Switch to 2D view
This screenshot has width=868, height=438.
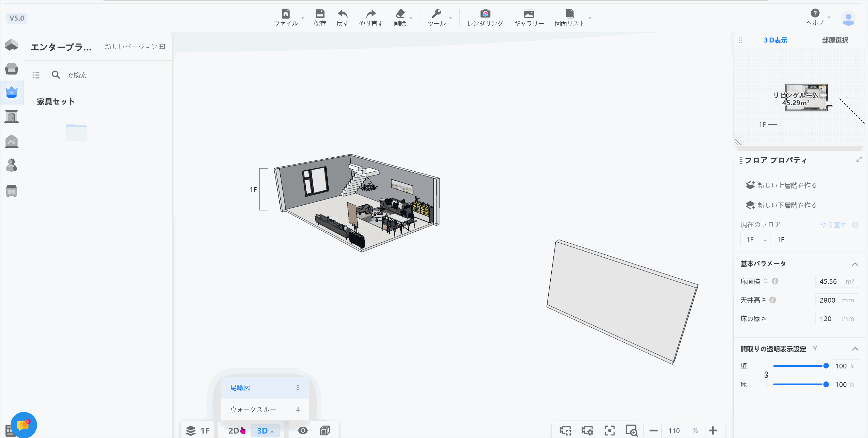click(x=234, y=431)
